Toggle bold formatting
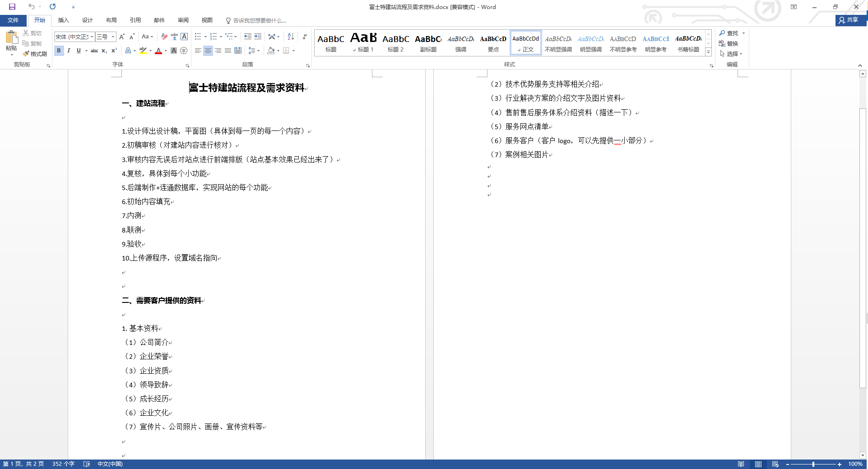868x469 pixels. (x=59, y=51)
